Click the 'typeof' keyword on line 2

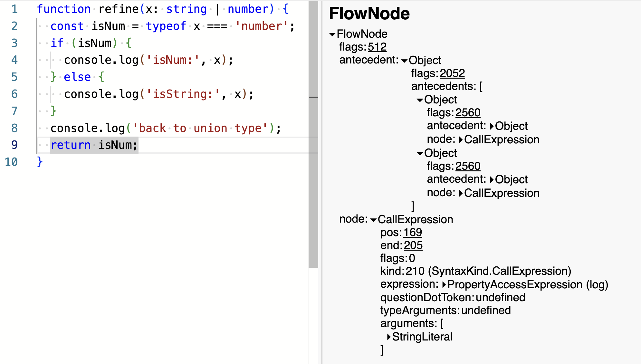click(166, 26)
